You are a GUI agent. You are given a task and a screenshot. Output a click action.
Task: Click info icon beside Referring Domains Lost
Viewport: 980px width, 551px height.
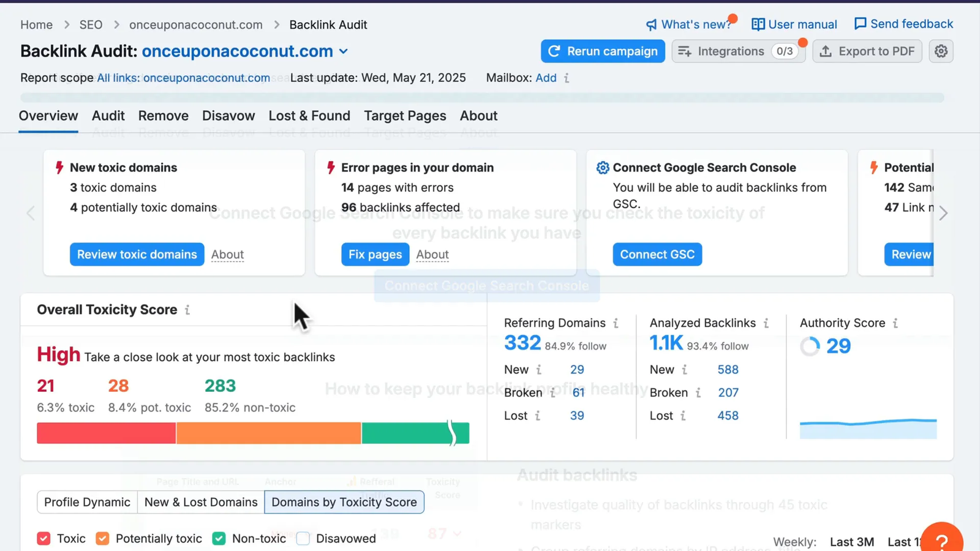538,416
